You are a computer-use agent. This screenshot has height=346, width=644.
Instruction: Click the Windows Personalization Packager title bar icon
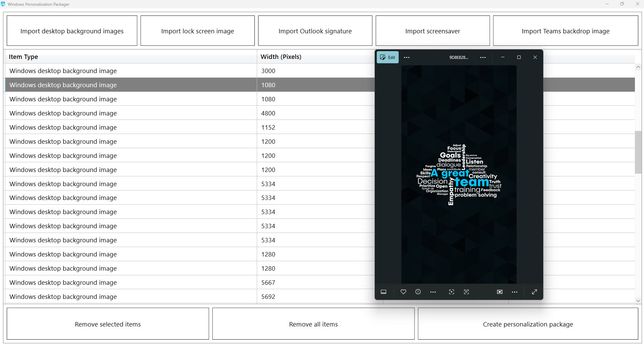pos(3,4)
